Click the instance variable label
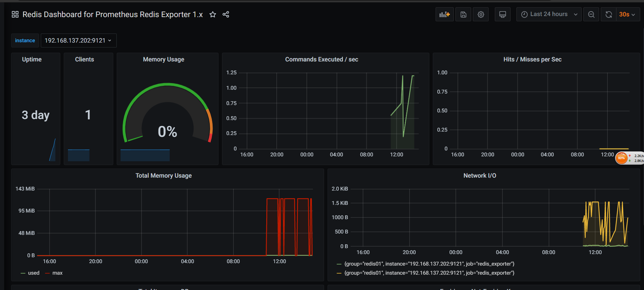The image size is (644, 290). 25,40
